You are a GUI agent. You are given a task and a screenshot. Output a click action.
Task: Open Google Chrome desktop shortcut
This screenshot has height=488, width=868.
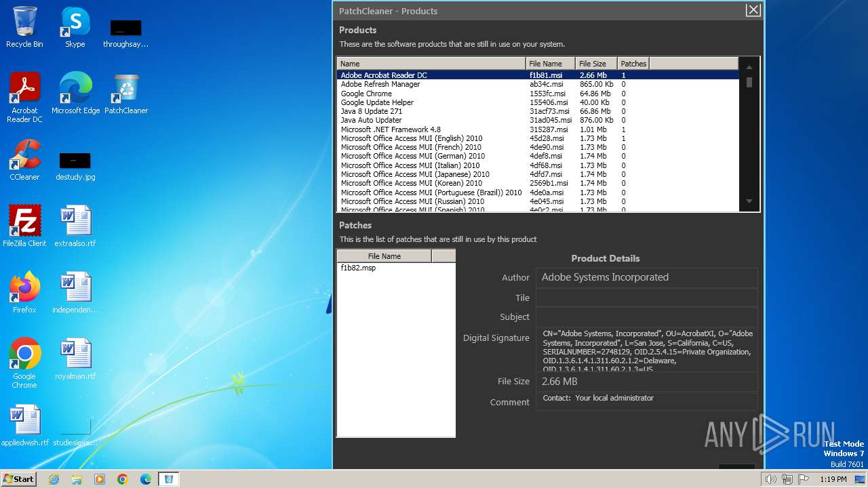pos(24,363)
